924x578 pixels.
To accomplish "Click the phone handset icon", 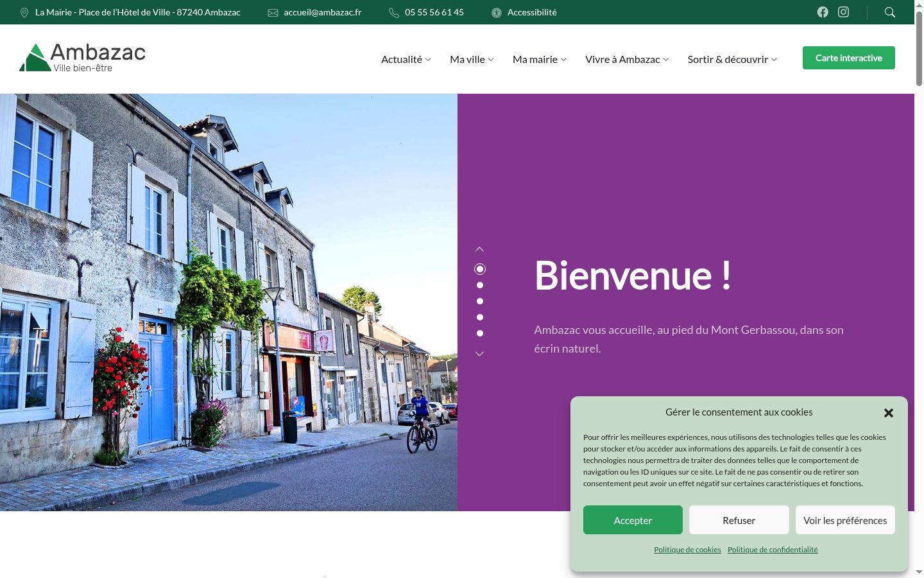I will [394, 13].
